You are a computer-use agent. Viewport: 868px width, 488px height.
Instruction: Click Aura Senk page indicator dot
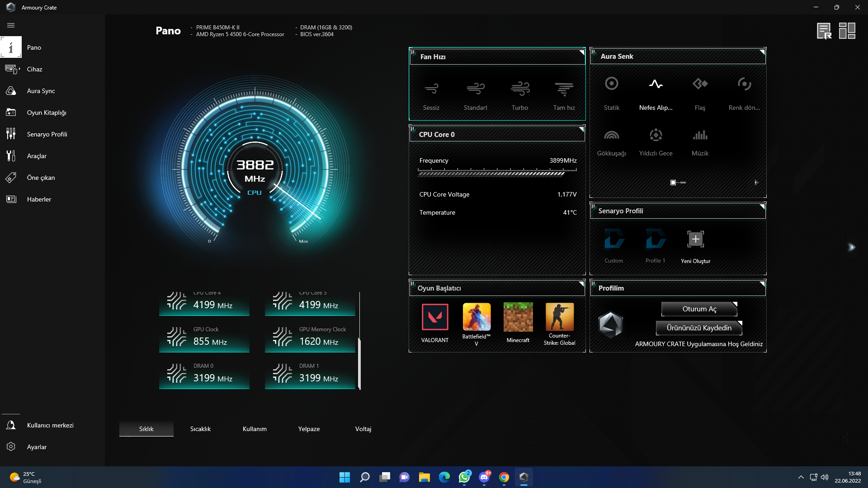pos(673,183)
